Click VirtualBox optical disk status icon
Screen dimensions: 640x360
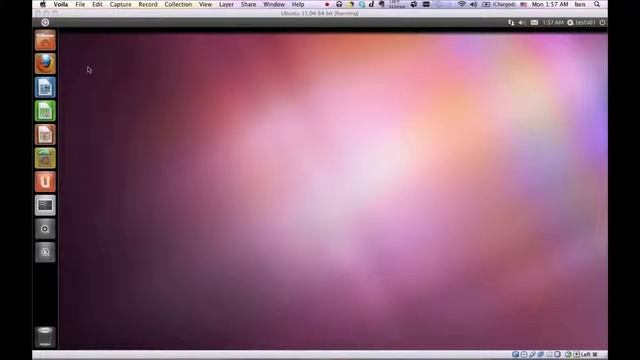point(524,354)
